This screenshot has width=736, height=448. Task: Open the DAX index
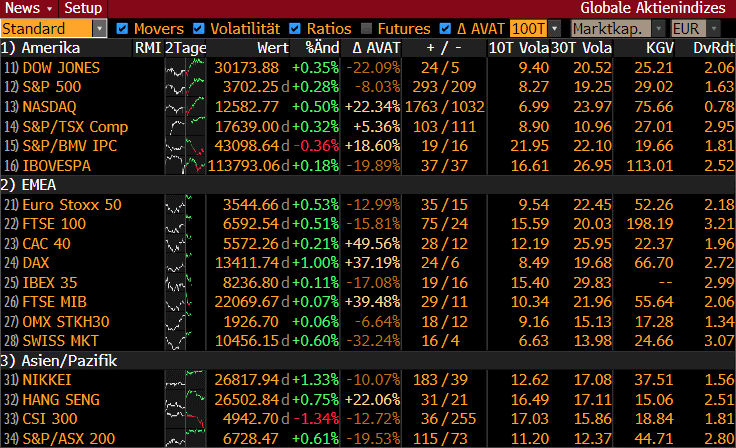pos(36,263)
